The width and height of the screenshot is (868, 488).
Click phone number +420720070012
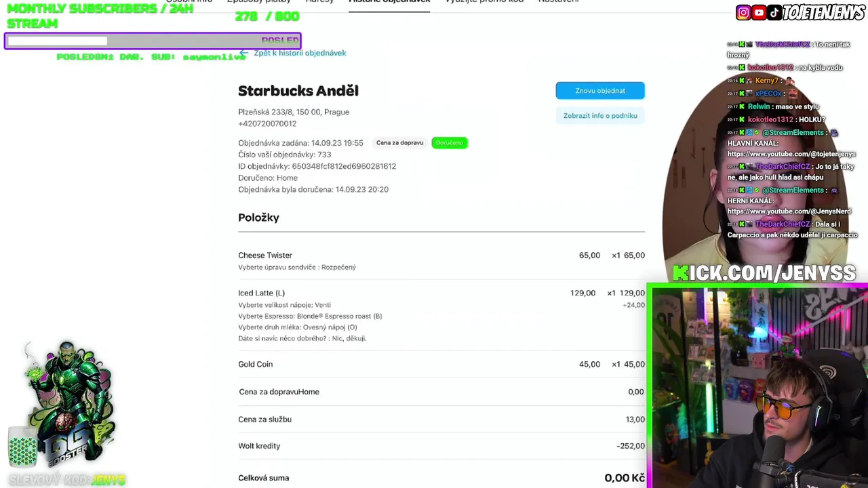(267, 123)
